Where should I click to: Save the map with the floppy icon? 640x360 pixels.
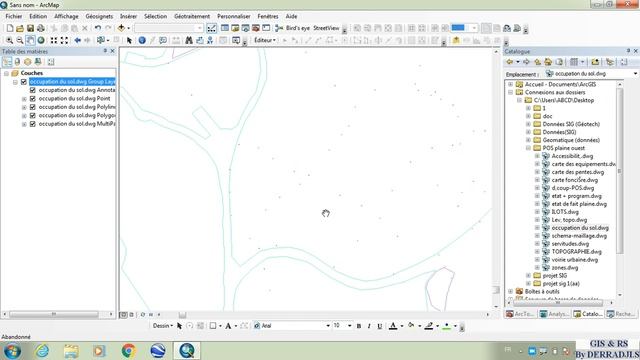pos(30,28)
